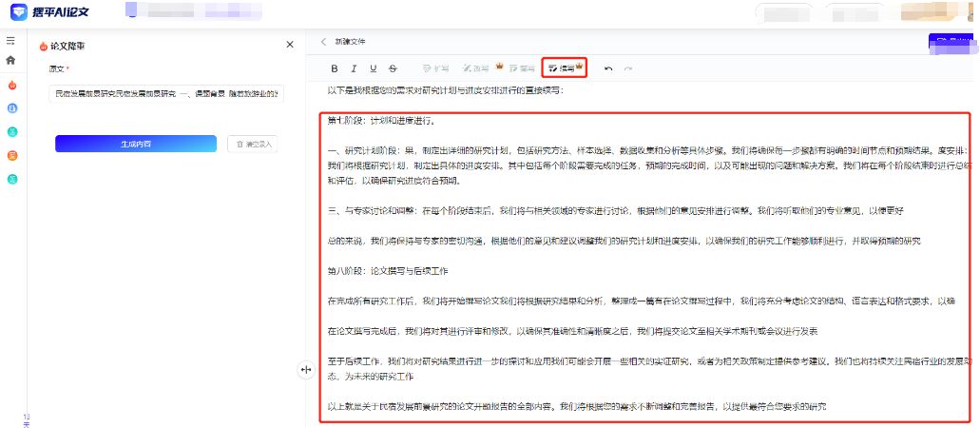
Task: Select the red flame sidebar icon
Action: (x=11, y=85)
